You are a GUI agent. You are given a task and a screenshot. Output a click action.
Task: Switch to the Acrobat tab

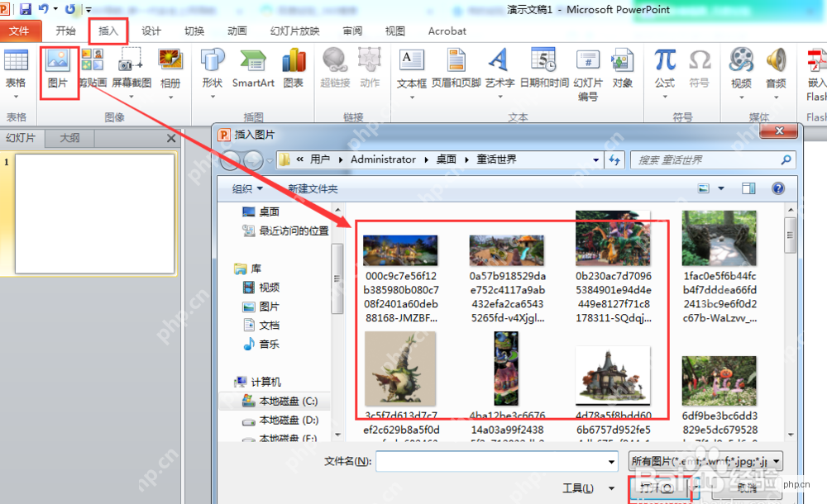447,31
